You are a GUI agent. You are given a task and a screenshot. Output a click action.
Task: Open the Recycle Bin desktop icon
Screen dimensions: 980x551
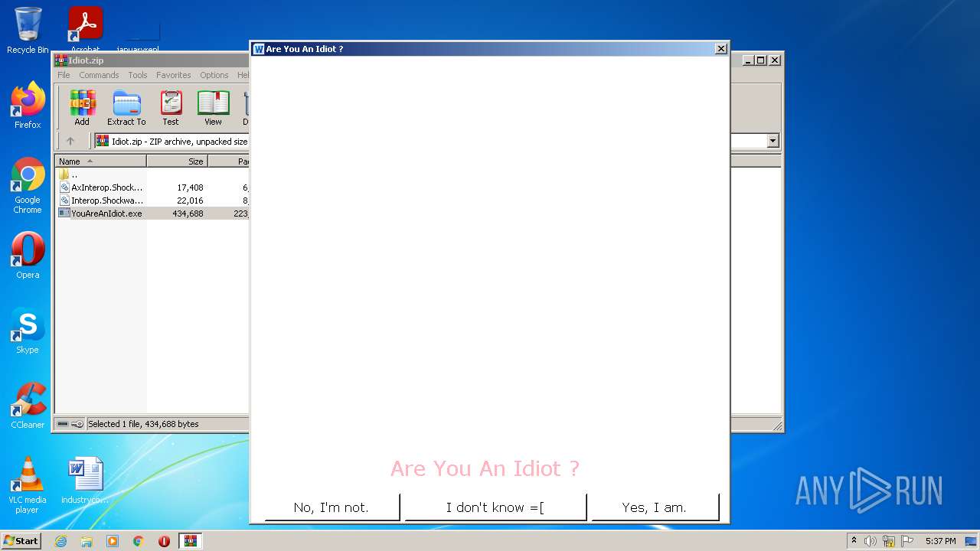tap(28, 31)
